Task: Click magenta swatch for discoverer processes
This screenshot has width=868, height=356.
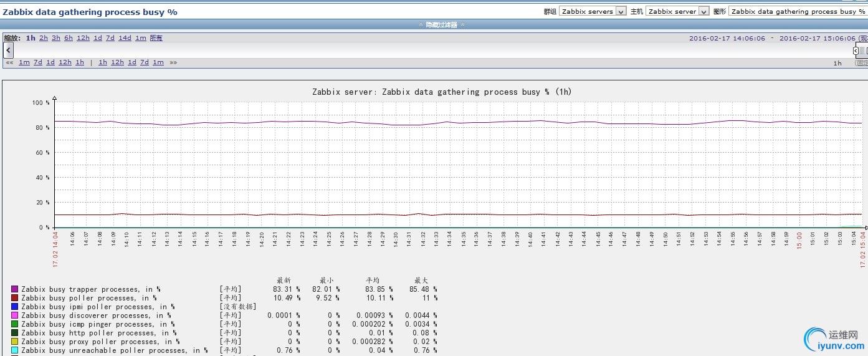Action: coord(14,315)
